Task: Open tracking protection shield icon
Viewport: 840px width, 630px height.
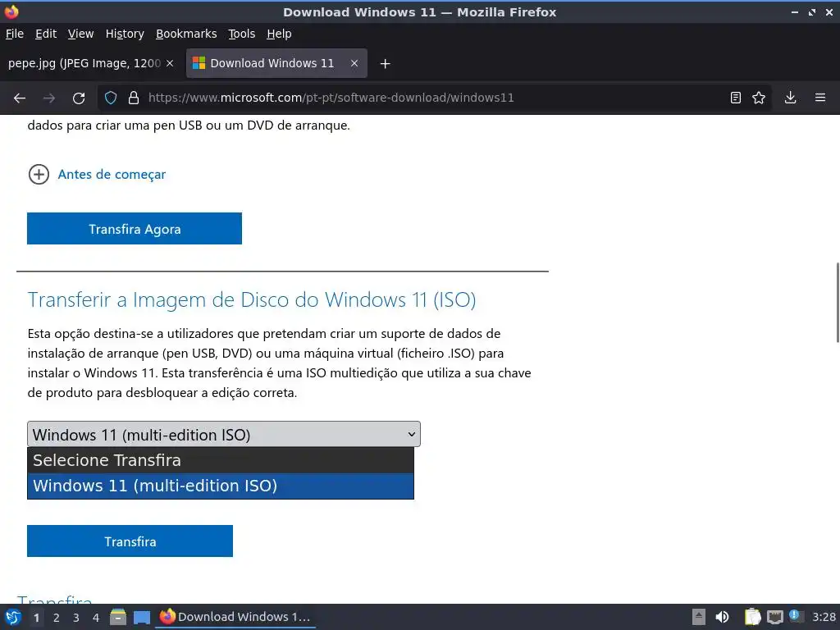Action: (x=111, y=98)
